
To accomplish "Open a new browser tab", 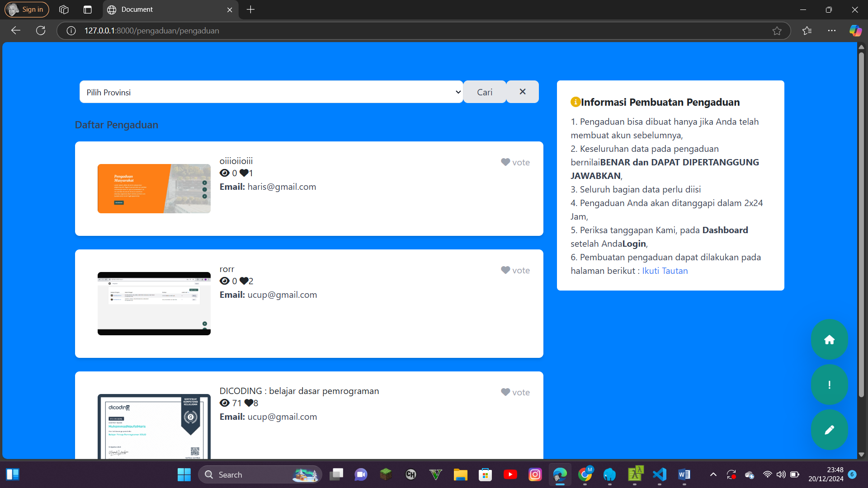I will pos(251,9).
